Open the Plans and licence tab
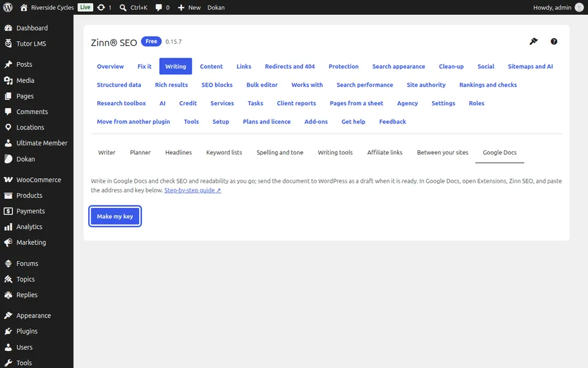Image resolution: width=588 pixels, height=368 pixels. click(266, 121)
